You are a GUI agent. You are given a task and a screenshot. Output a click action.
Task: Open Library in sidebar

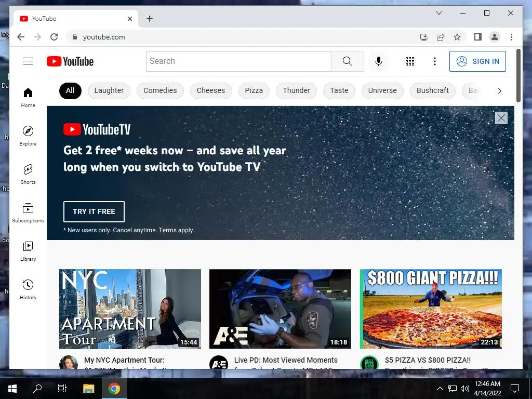click(28, 251)
